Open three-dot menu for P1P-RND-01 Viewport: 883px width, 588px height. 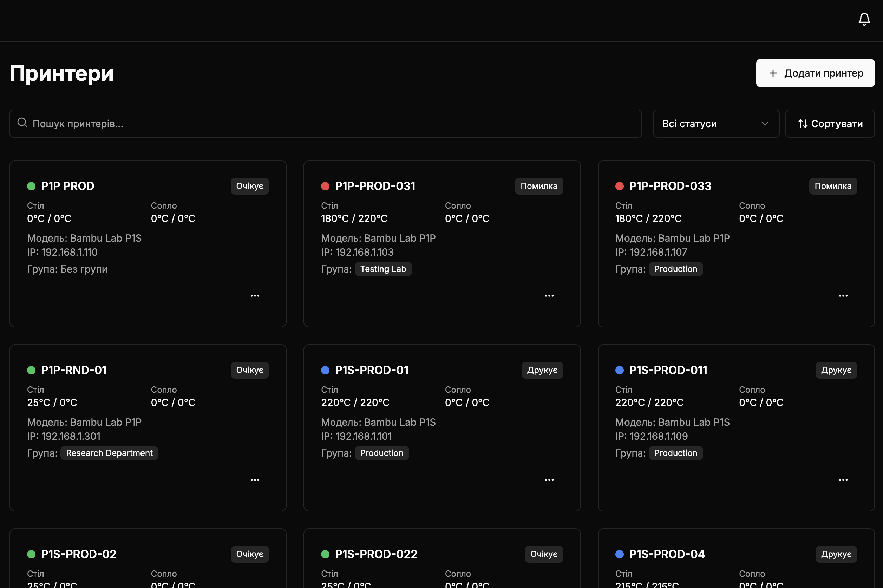255,480
